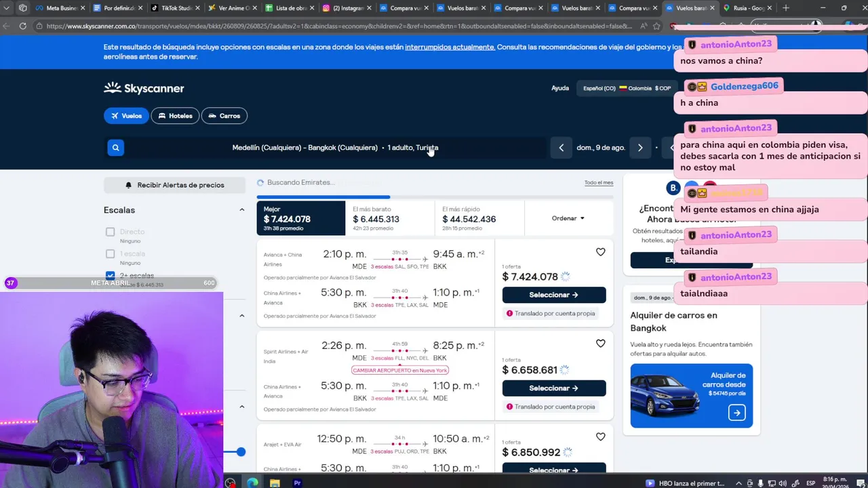Viewport: 868px width, 488px height.
Task: Adjust the blue filter slider handle
Action: pyautogui.click(x=241, y=452)
